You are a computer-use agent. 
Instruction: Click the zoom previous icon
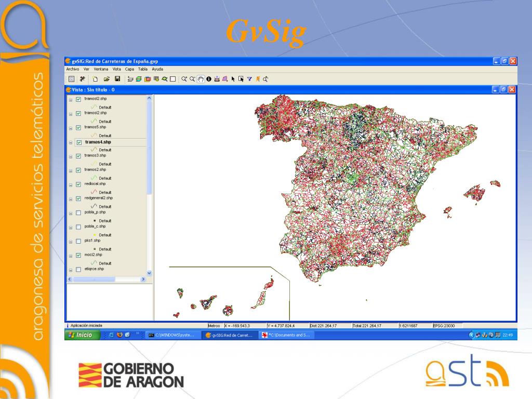[265, 79]
